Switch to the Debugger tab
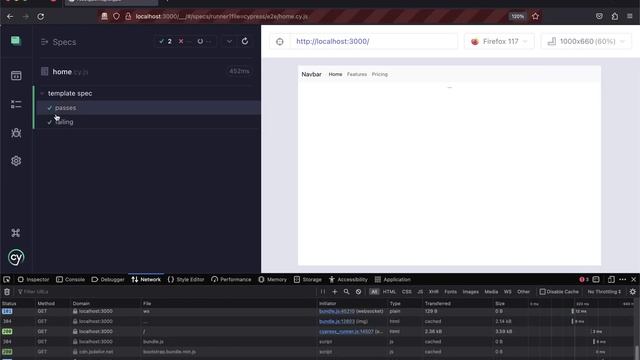Viewport: 640px width, 360px height. click(x=108, y=280)
